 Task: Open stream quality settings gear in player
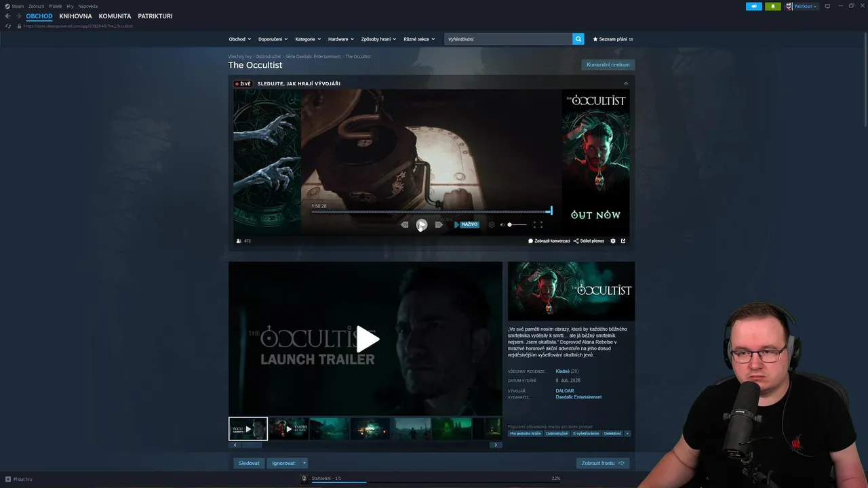coord(492,224)
